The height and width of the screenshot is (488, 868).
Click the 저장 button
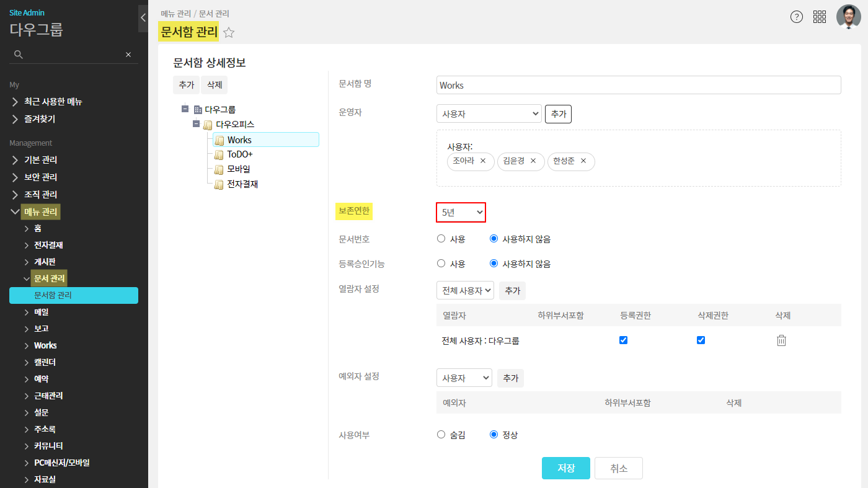click(x=565, y=468)
